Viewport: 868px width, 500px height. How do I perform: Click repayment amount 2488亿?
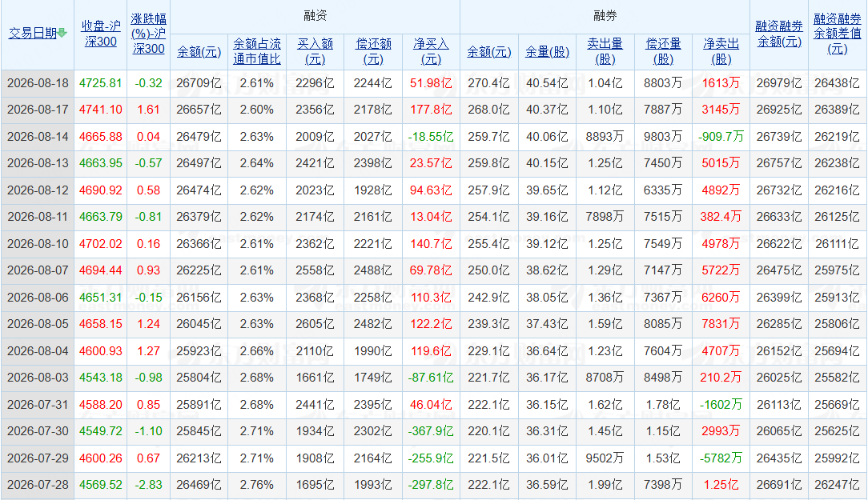[373, 270]
